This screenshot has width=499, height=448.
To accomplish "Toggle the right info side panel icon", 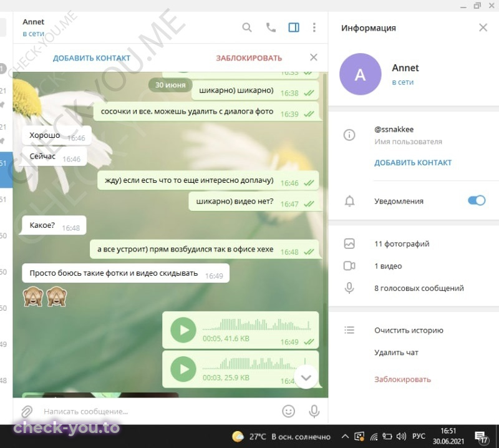I will click(293, 27).
